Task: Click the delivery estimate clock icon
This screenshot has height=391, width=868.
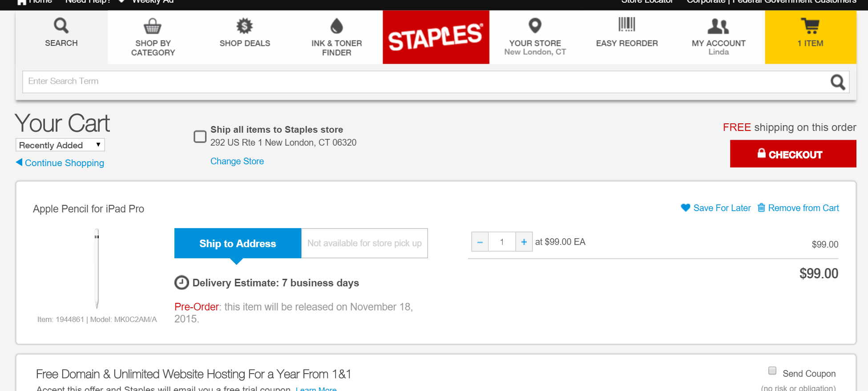Action: coord(182,282)
